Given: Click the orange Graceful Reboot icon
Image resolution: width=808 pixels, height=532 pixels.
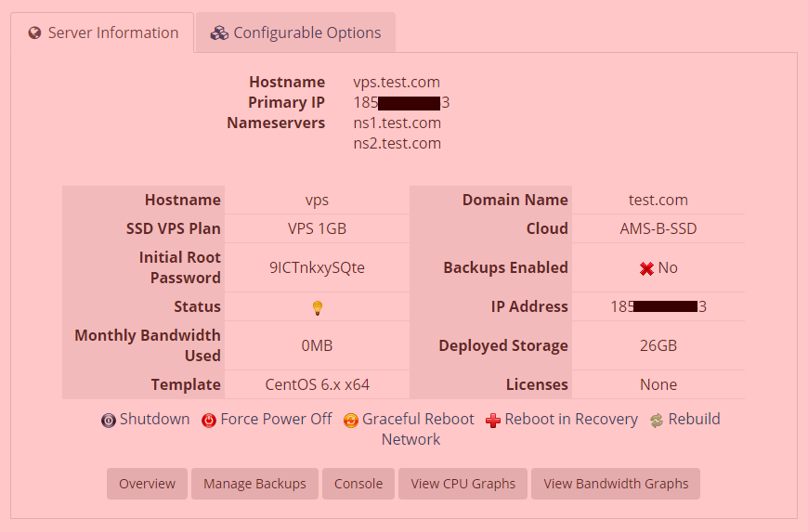Looking at the screenshot, I should pos(351,421).
